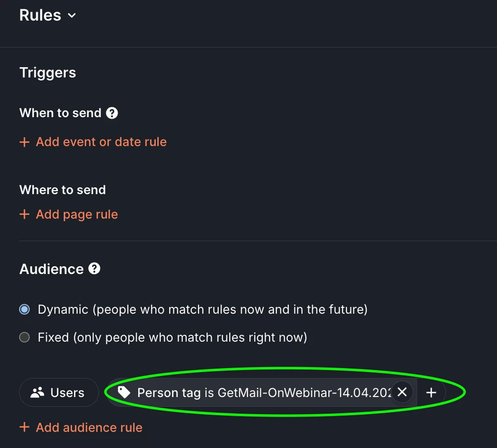Edit the Person tag is GetMail-OnWebinar rule text
Viewport: 497px width, 448px height.
point(264,393)
